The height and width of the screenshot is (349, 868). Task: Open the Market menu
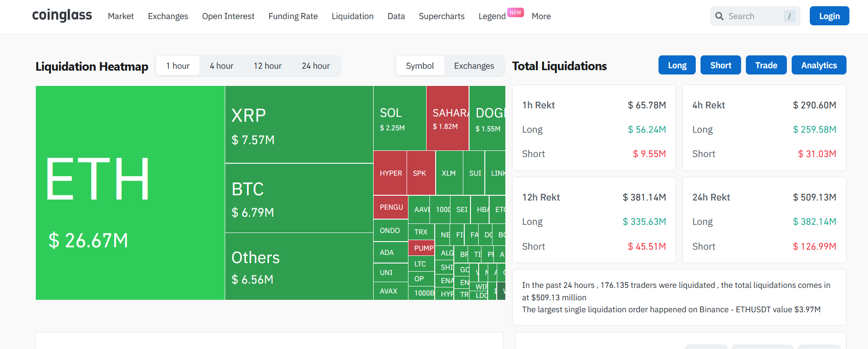(121, 16)
